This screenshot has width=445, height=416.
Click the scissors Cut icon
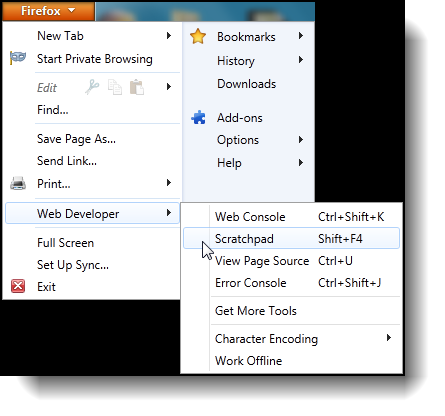coord(92,87)
